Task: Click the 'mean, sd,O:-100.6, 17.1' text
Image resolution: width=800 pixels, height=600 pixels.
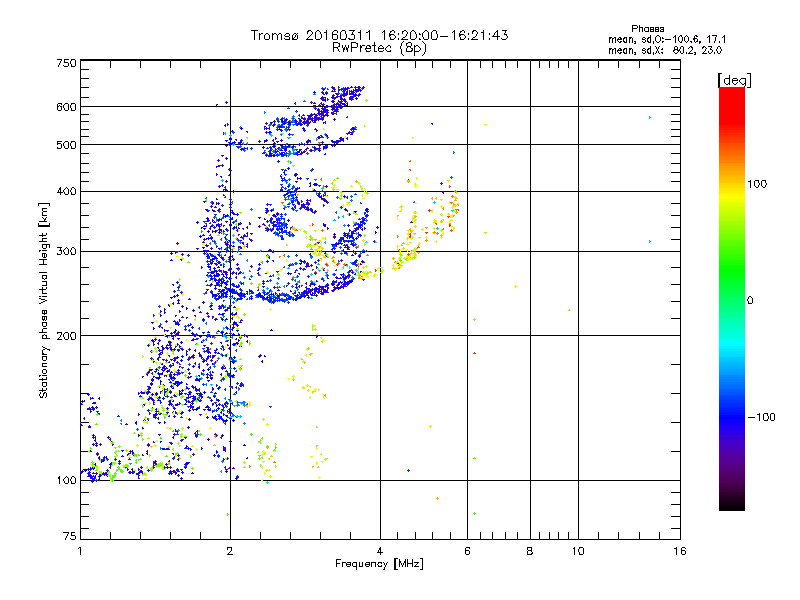Action: coord(667,39)
